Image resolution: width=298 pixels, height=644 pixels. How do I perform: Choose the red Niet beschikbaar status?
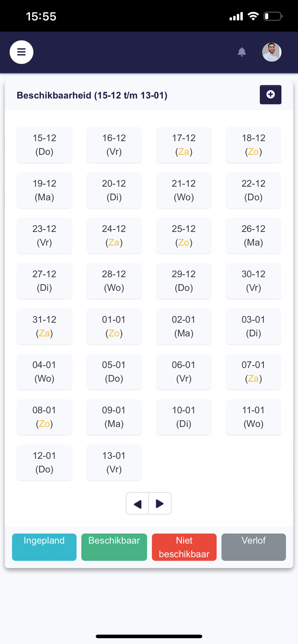point(184,547)
